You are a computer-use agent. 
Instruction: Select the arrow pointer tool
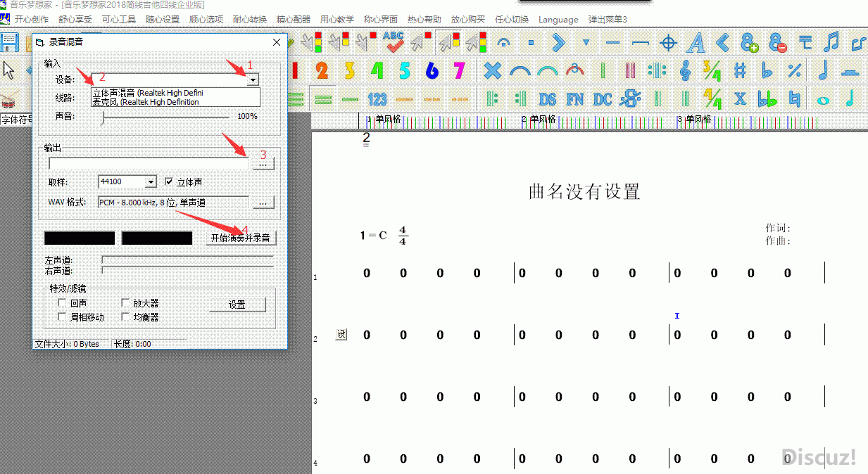click(9, 70)
